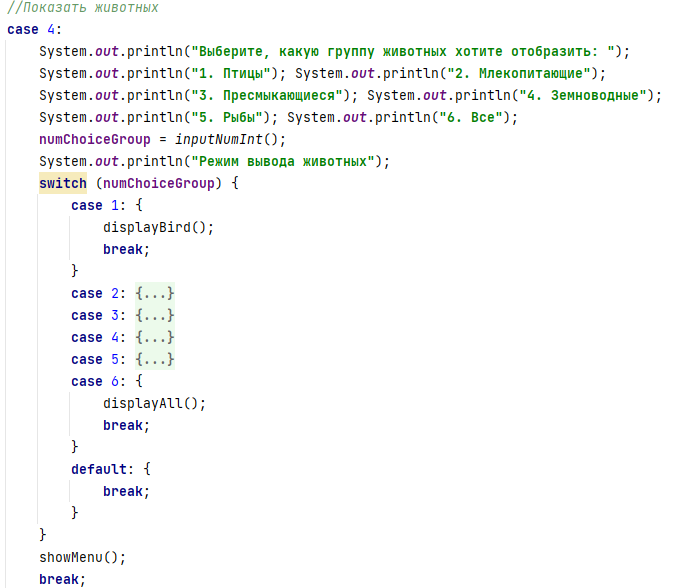
Task: Click the default: label
Action: (x=103, y=469)
